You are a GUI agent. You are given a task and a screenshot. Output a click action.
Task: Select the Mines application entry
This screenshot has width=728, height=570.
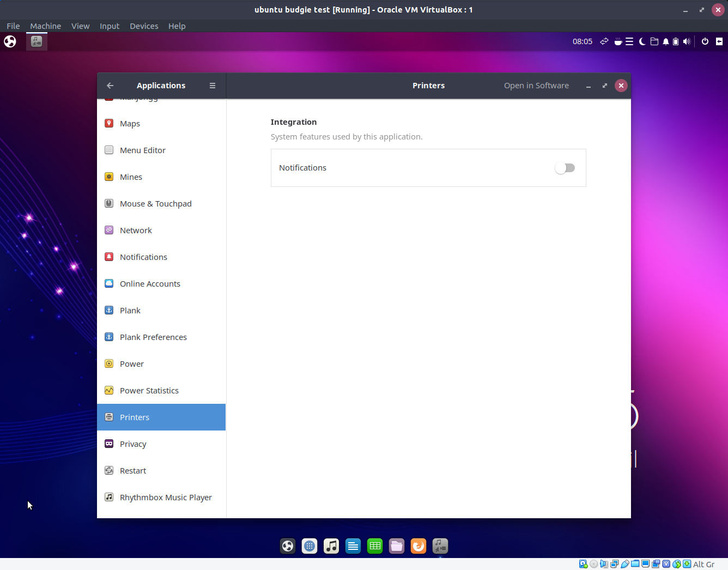tap(161, 177)
